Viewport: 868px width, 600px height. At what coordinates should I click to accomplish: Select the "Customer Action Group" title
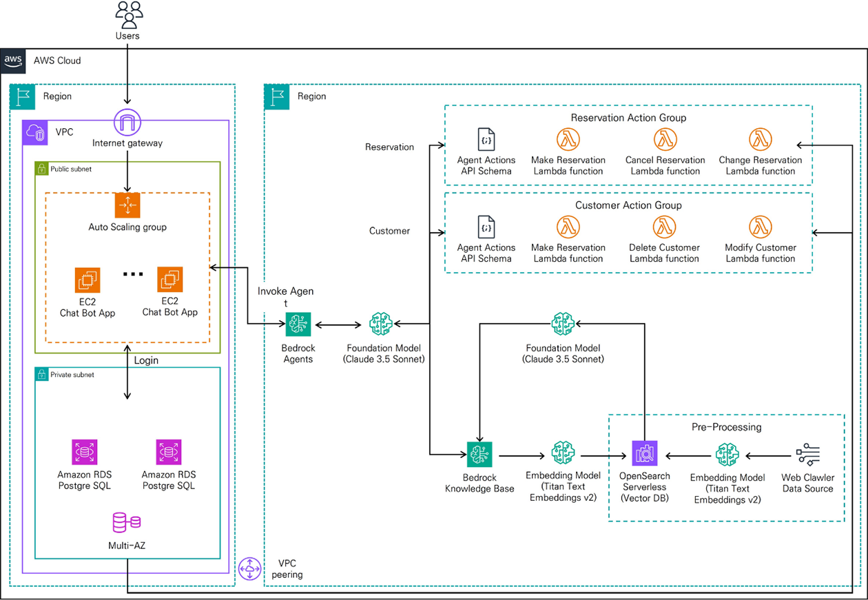[x=628, y=205]
